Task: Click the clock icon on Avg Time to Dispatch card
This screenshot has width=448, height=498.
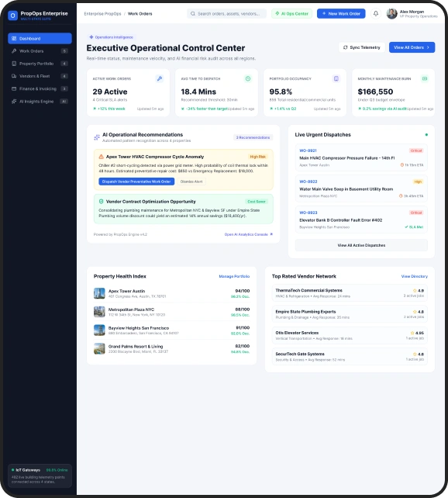Action: (x=248, y=78)
